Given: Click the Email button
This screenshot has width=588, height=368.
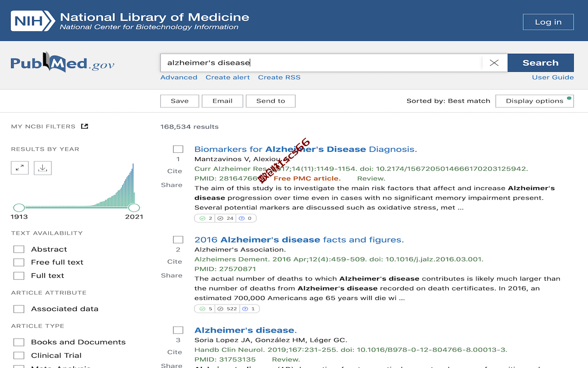Looking at the screenshot, I should (x=222, y=101).
